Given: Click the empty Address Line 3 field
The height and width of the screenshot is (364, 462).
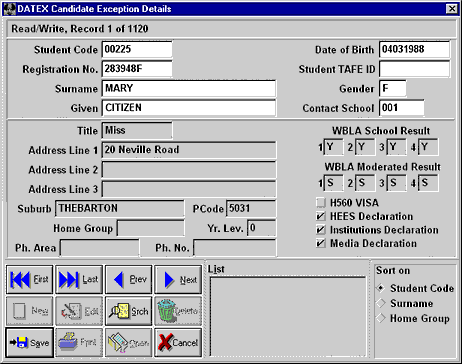Looking at the screenshot, I should click(x=189, y=189).
